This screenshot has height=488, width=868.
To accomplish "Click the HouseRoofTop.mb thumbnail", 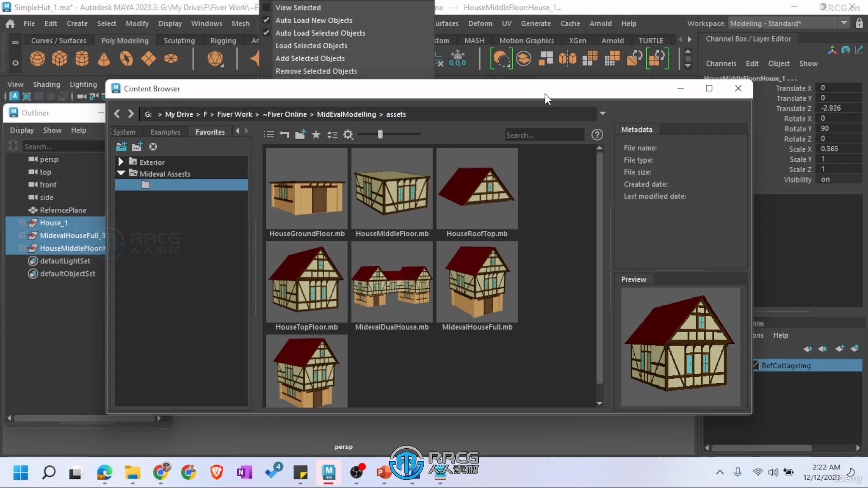I will [477, 188].
